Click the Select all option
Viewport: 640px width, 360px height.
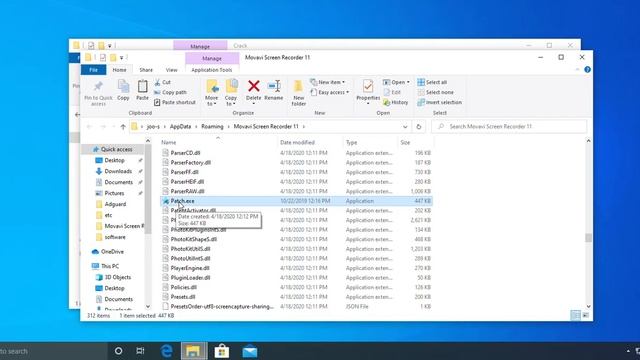(x=432, y=82)
